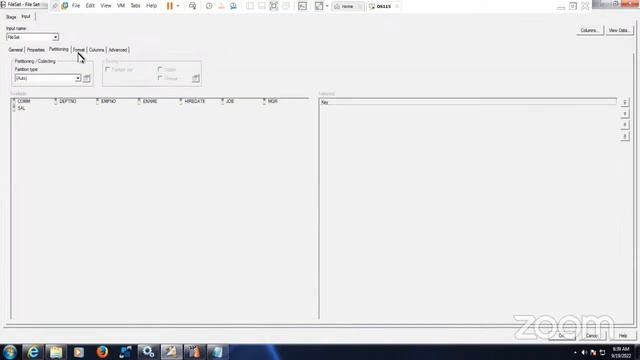The height and width of the screenshot is (360, 640).
Task: Click the Columns... button
Action: (x=589, y=30)
